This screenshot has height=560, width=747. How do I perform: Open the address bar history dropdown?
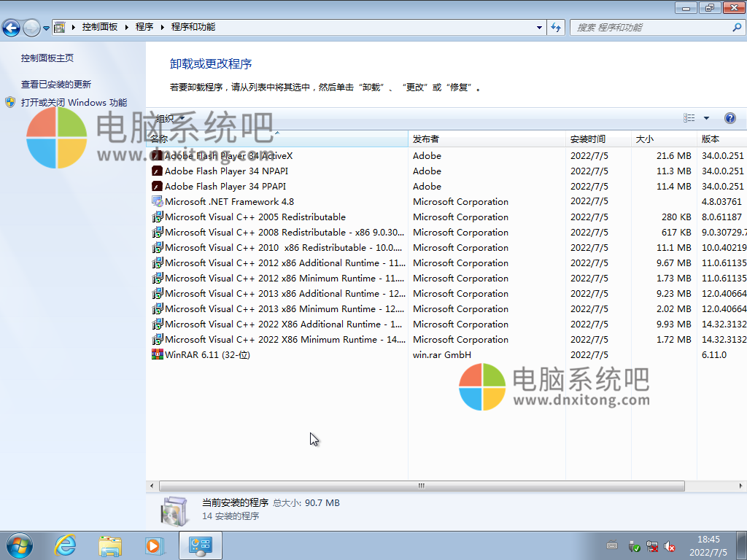coord(540,28)
